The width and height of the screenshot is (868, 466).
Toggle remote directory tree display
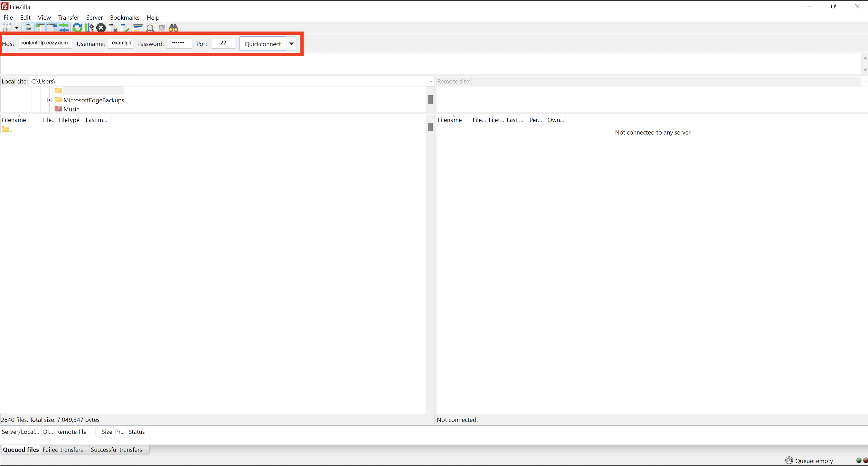tap(52, 28)
